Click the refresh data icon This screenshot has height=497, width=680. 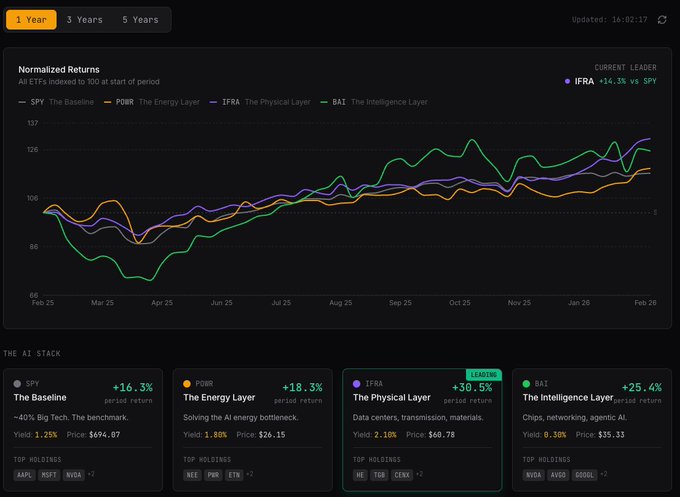point(661,19)
